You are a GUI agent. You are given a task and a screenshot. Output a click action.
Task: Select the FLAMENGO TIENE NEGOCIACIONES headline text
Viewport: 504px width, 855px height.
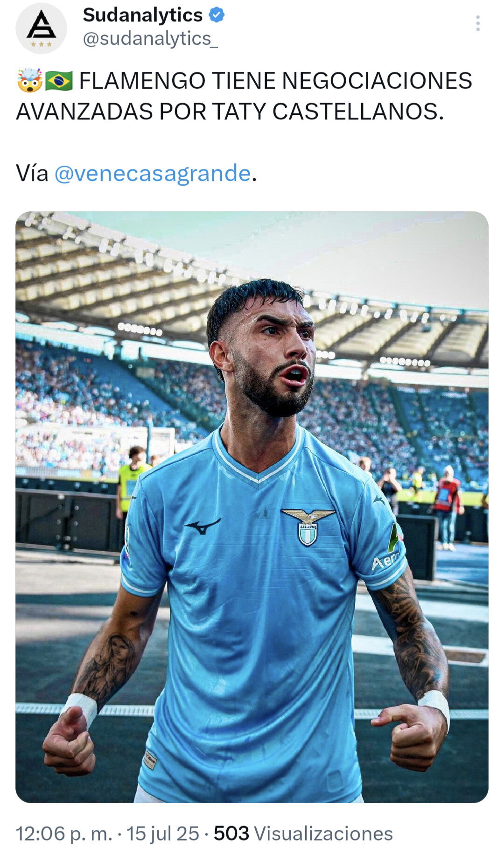tap(276, 81)
